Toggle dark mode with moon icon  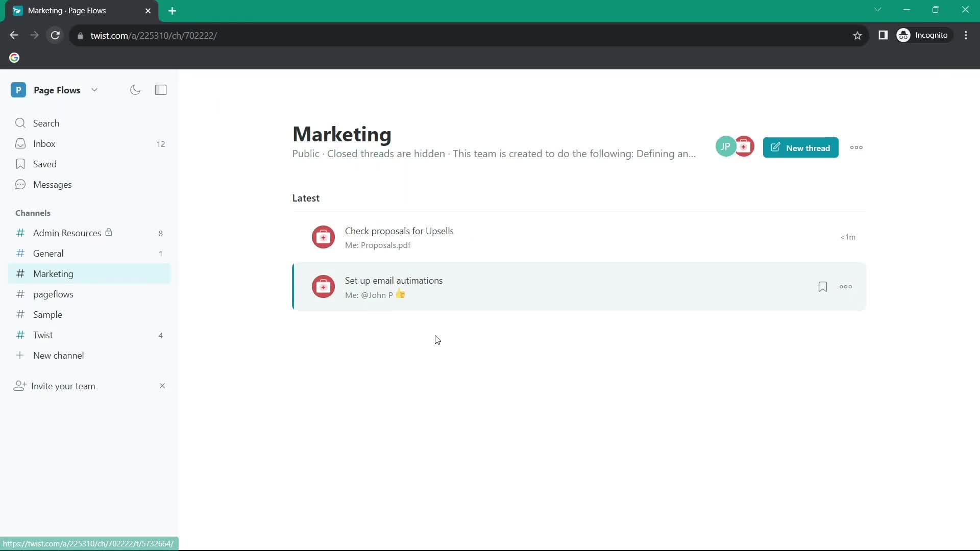[x=135, y=89]
